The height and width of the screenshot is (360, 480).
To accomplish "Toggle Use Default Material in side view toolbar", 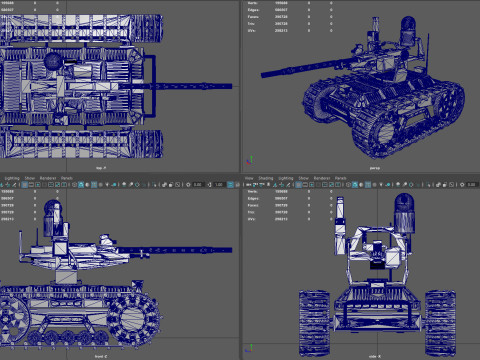I will (x=361, y=185).
